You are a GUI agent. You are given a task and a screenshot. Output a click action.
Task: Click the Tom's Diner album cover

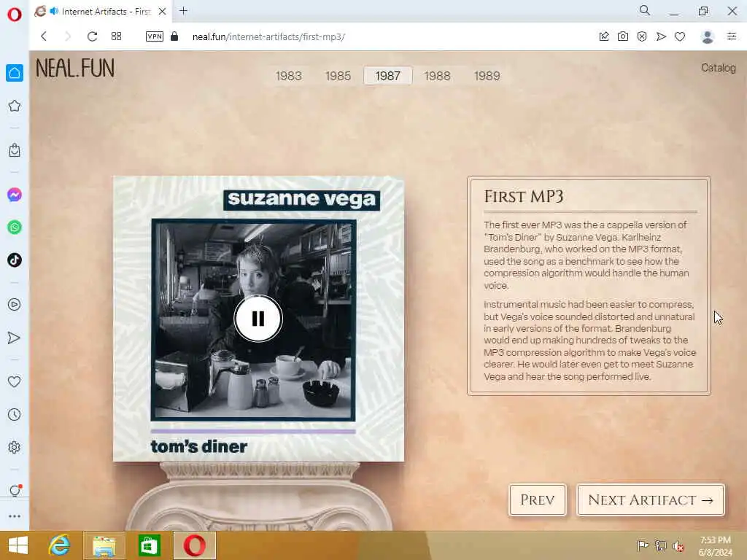259,319
